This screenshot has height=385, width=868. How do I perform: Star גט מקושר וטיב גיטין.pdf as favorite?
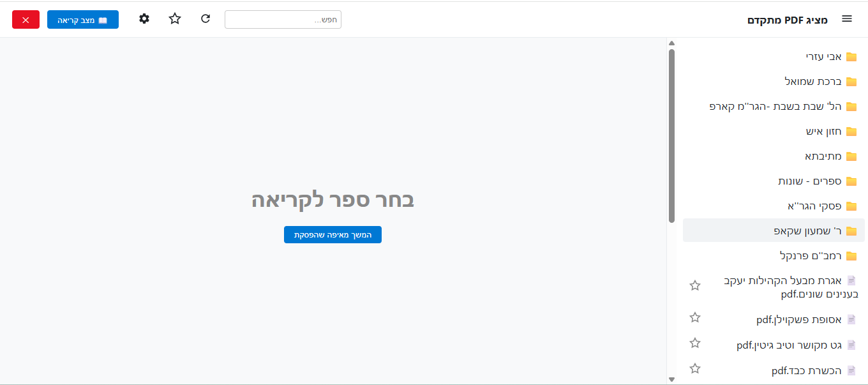coord(695,343)
